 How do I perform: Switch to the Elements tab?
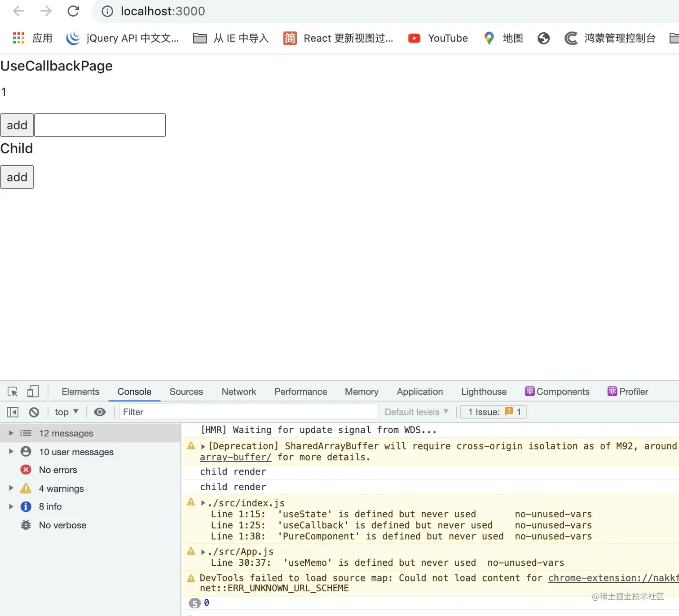(x=80, y=392)
